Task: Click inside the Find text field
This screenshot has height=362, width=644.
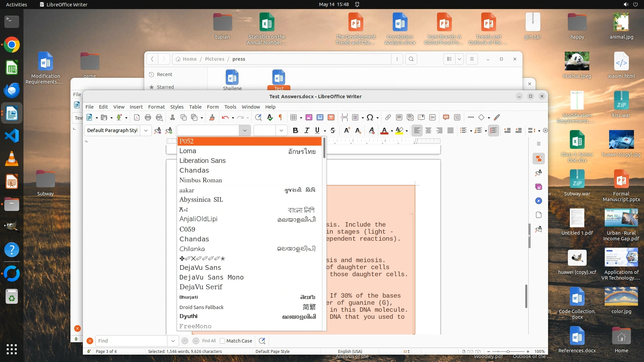Action: click(131, 341)
